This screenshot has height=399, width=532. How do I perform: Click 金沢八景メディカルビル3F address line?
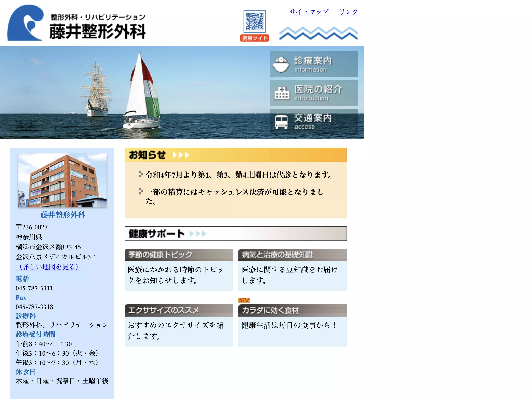[55, 257]
